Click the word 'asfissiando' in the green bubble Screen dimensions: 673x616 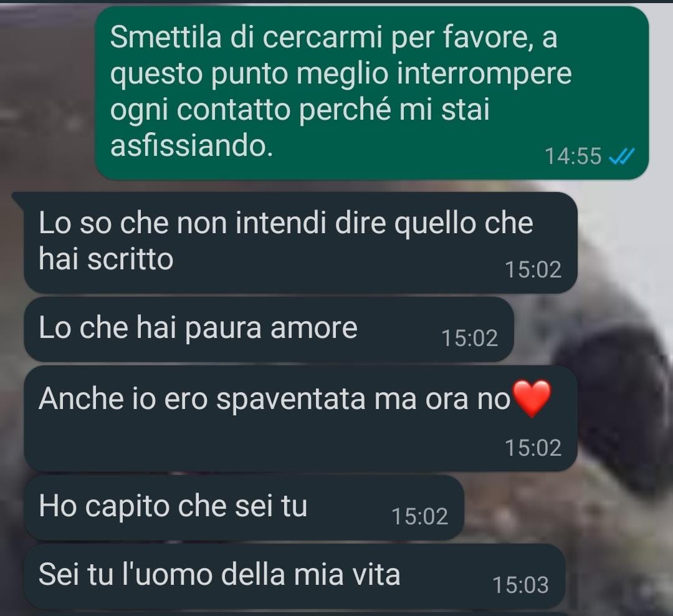pyautogui.click(x=191, y=146)
